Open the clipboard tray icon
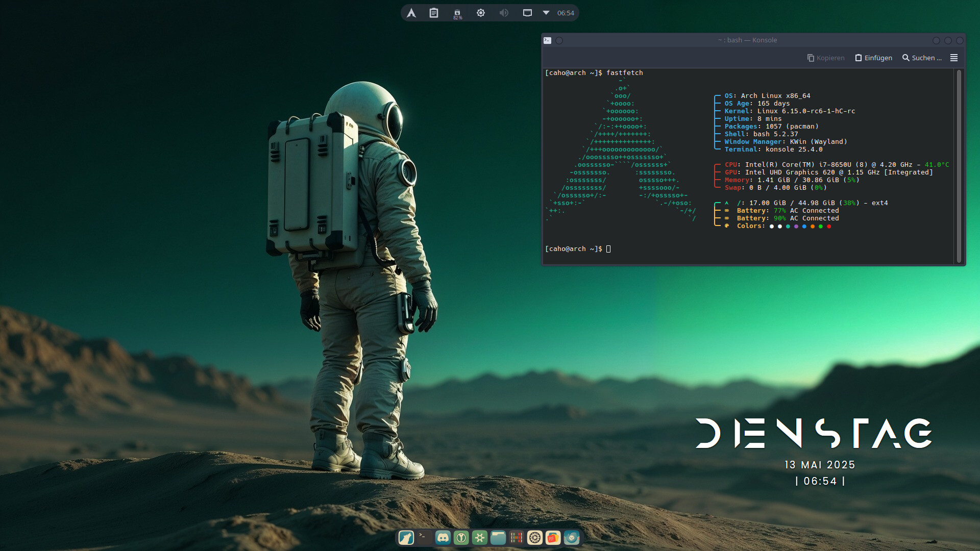Image resolution: width=980 pixels, height=551 pixels. point(434,13)
